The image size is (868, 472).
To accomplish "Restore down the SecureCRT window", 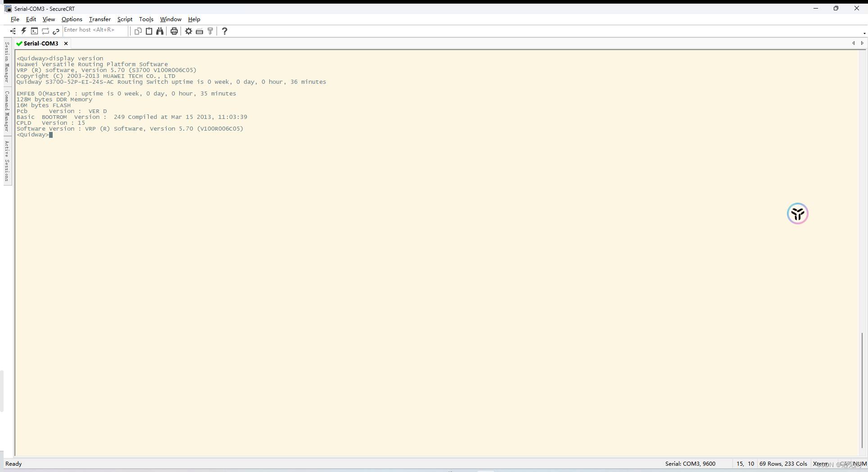I will click(x=836, y=9).
